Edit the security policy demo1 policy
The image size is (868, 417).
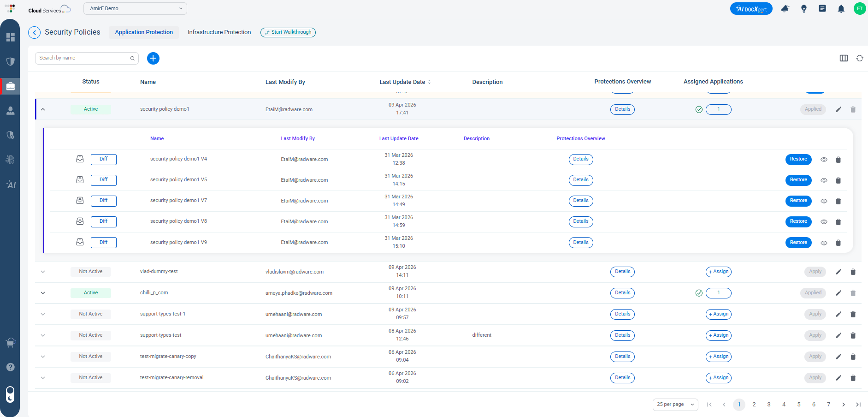coord(838,109)
